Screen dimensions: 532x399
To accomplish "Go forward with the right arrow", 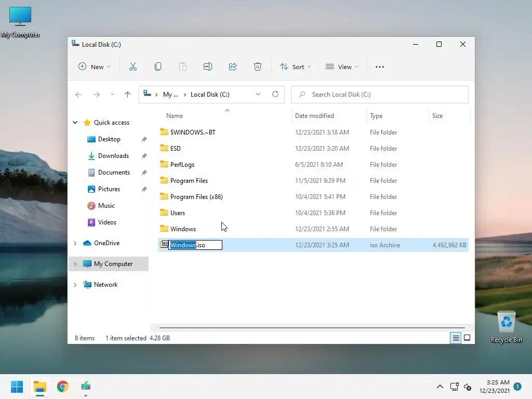I will coord(97,95).
